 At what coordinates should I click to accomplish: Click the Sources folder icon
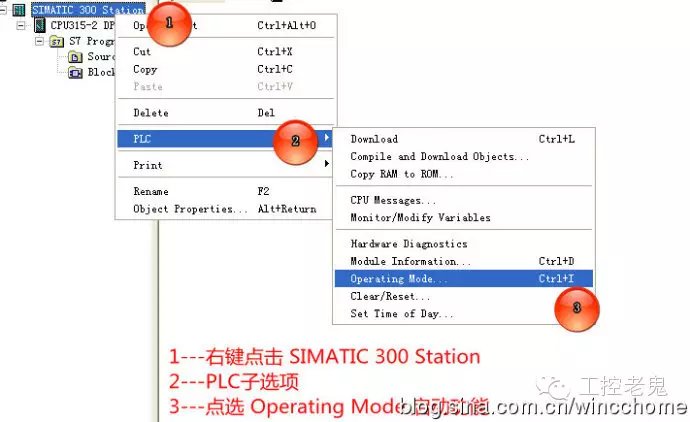(75, 57)
